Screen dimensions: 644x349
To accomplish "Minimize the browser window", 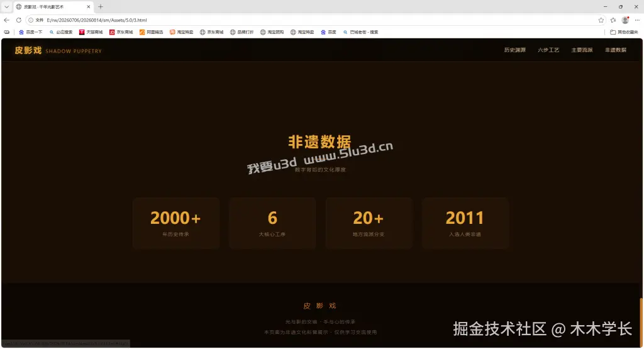I will tap(606, 6).
